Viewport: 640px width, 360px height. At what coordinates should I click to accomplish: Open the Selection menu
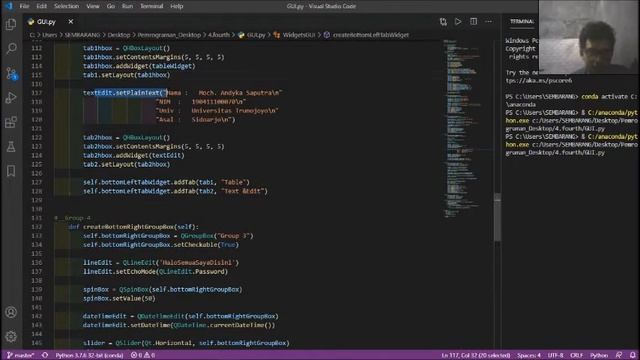(67, 6)
